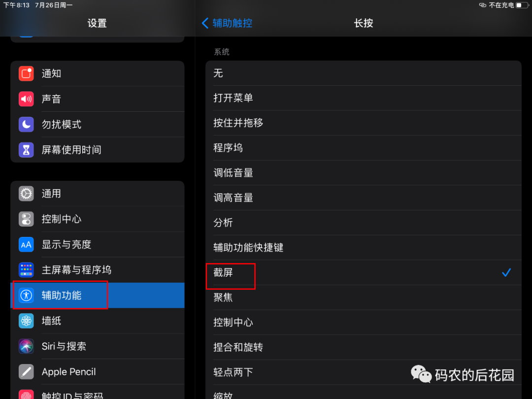
Task: Tap the 声音 sound speaker icon
Action: point(26,99)
